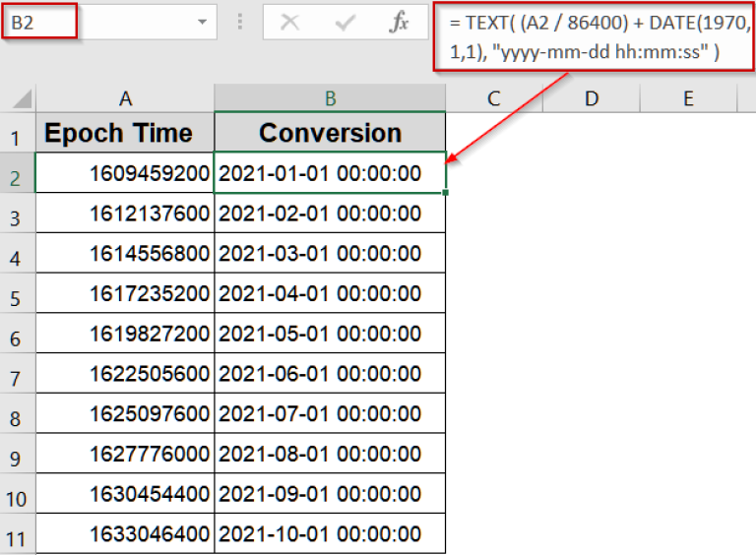Viewport: 756px width, 555px height.
Task: Select column C header
Action: (x=494, y=98)
